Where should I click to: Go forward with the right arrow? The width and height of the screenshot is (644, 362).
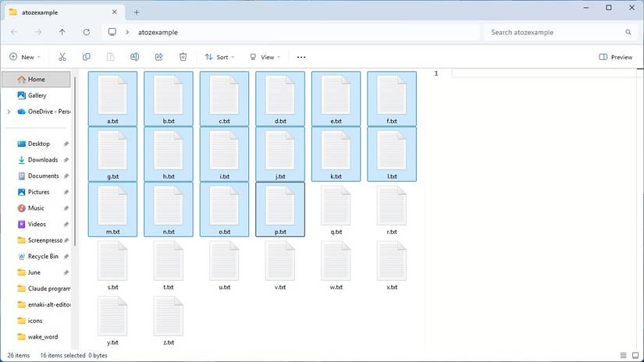[38, 32]
